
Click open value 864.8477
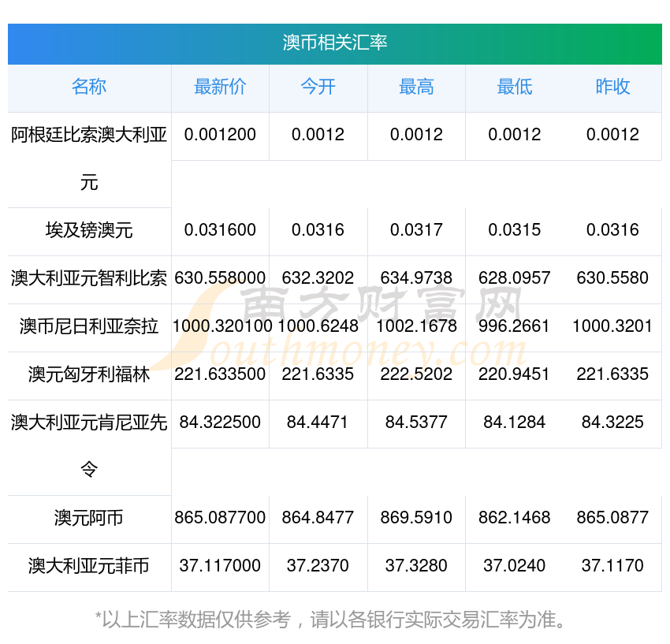(318, 518)
